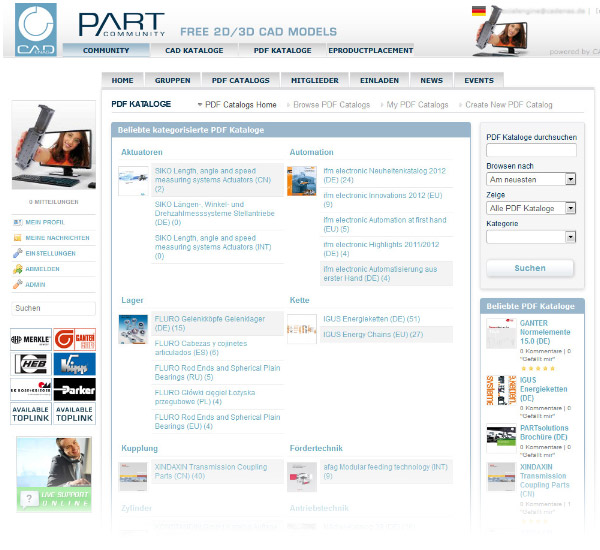Open the HEB sponsor logo
The height and width of the screenshot is (550, 600).
point(31,364)
